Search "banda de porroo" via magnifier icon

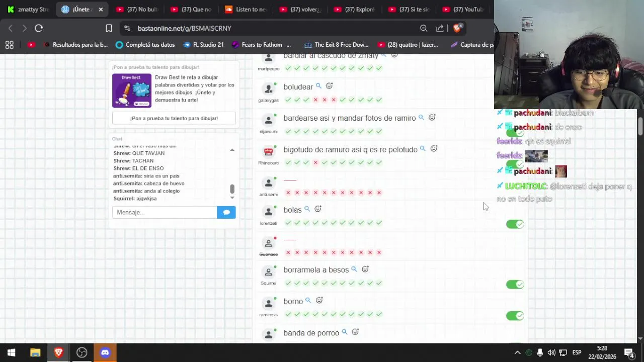tap(344, 332)
